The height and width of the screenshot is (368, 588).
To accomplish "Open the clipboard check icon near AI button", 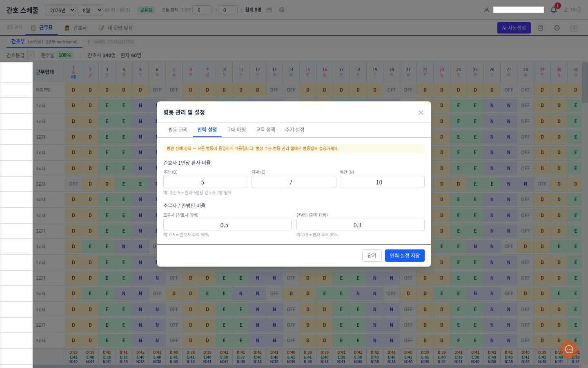I will [541, 28].
